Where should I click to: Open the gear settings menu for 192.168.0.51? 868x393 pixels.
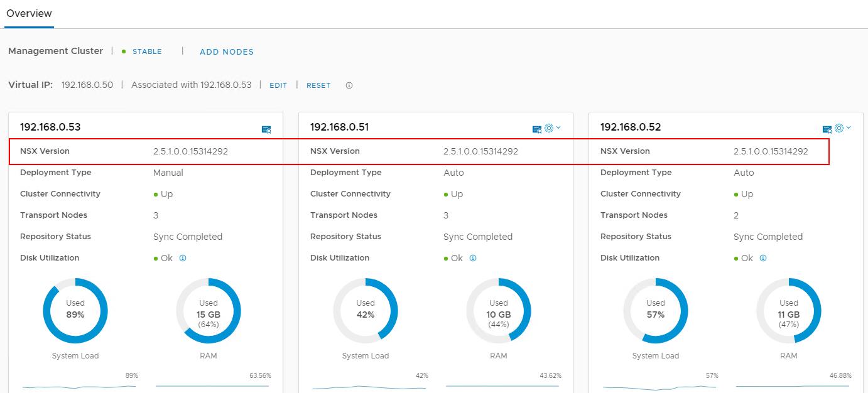552,128
